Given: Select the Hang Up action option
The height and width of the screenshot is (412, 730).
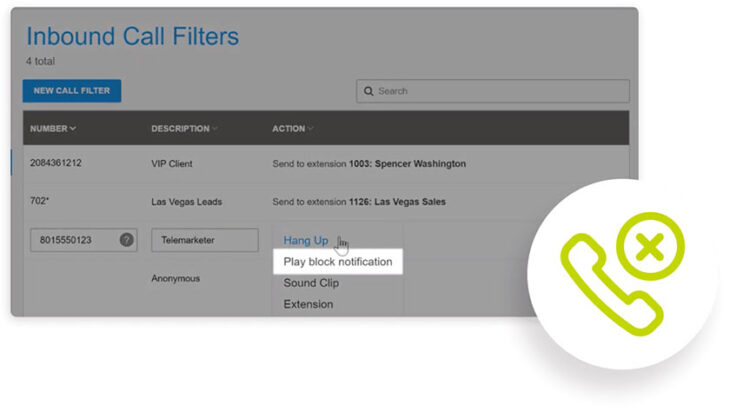Looking at the screenshot, I should 305,240.
